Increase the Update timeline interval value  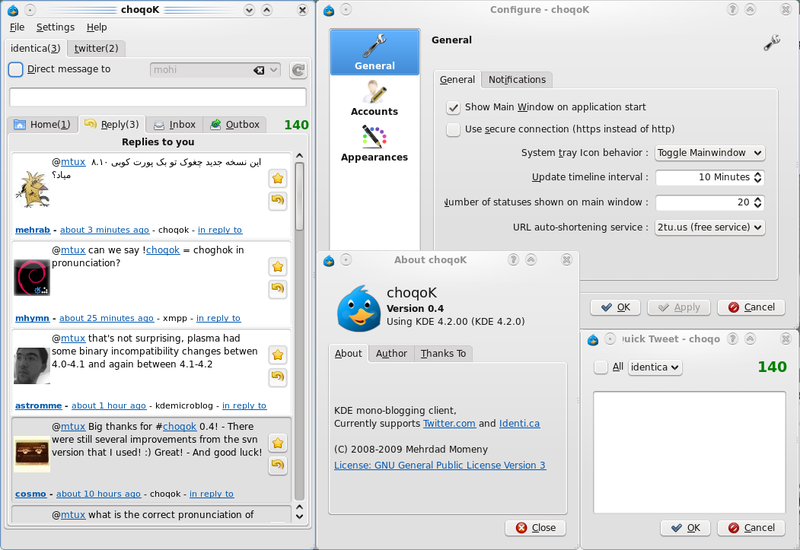(x=758, y=173)
